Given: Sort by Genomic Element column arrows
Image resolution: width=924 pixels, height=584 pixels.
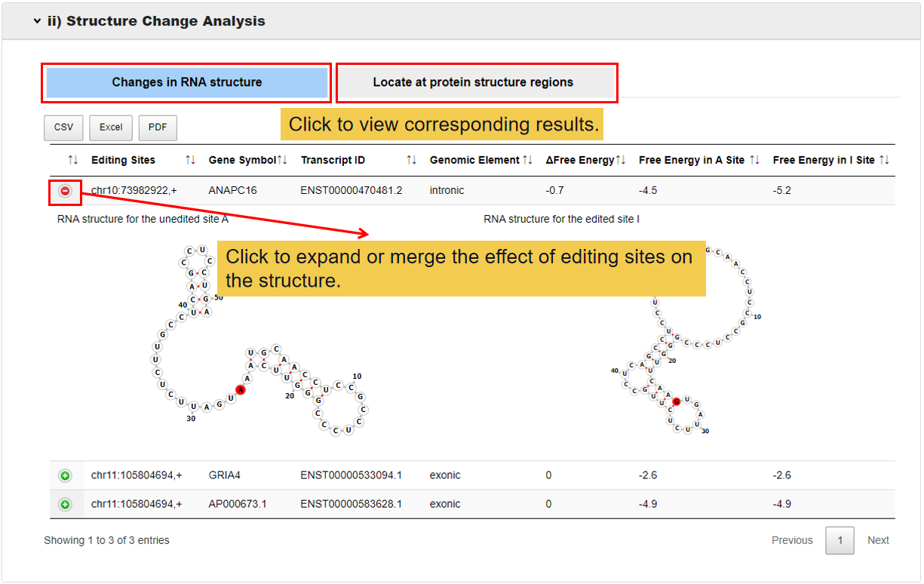Looking at the screenshot, I should click(x=528, y=160).
